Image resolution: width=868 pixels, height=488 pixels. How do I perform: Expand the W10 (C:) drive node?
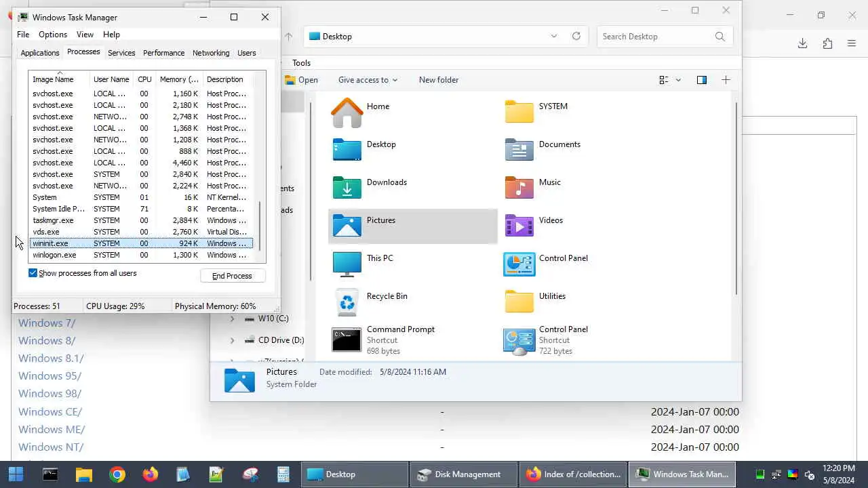click(x=233, y=319)
